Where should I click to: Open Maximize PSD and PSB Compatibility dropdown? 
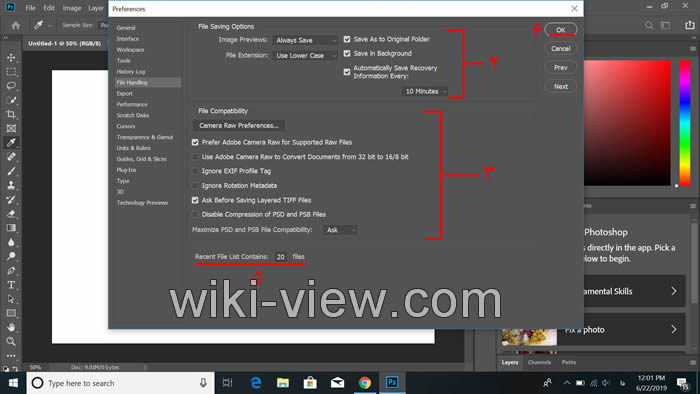[340, 230]
